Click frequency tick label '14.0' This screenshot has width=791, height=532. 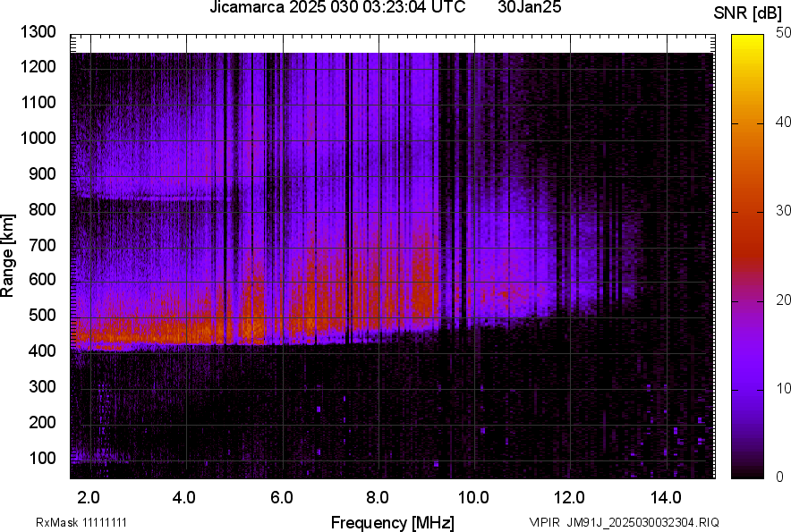point(666,498)
